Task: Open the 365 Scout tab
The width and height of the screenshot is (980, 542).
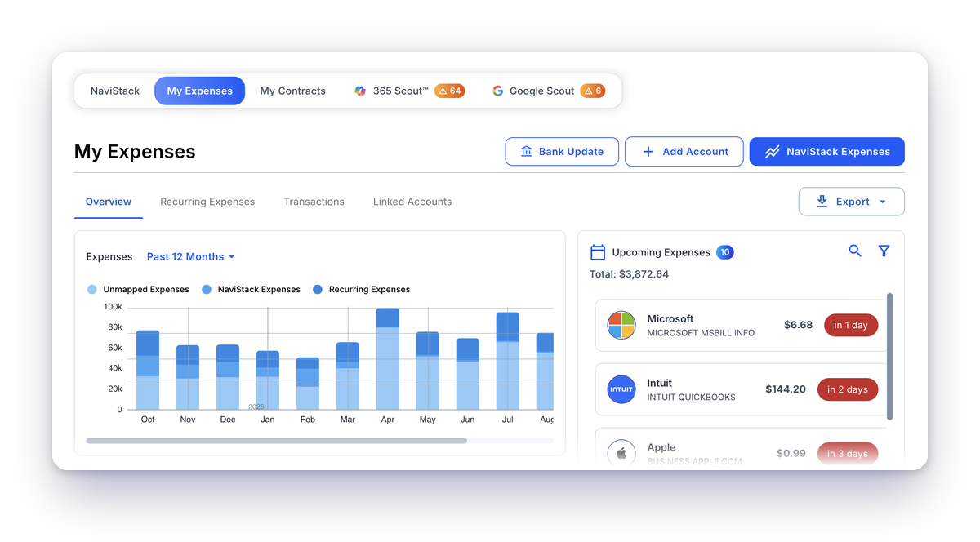Action: tap(409, 91)
